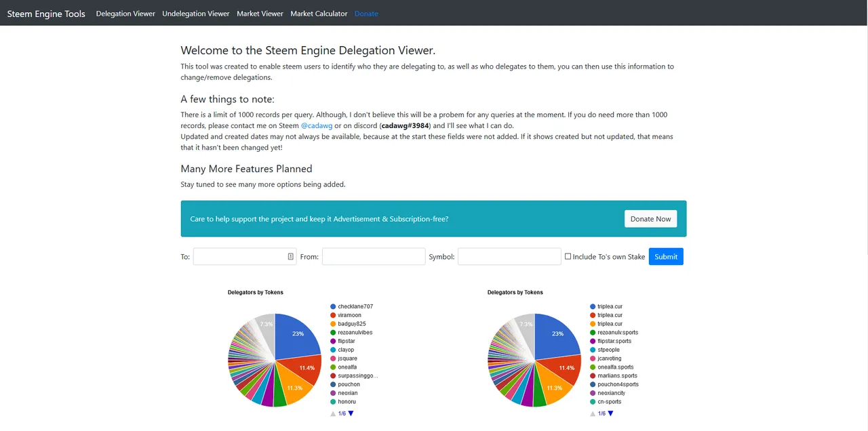Enable Include To's own Stake checkbox
Image resolution: width=868 pixels, height=431 pixels.
pos(568,256)
